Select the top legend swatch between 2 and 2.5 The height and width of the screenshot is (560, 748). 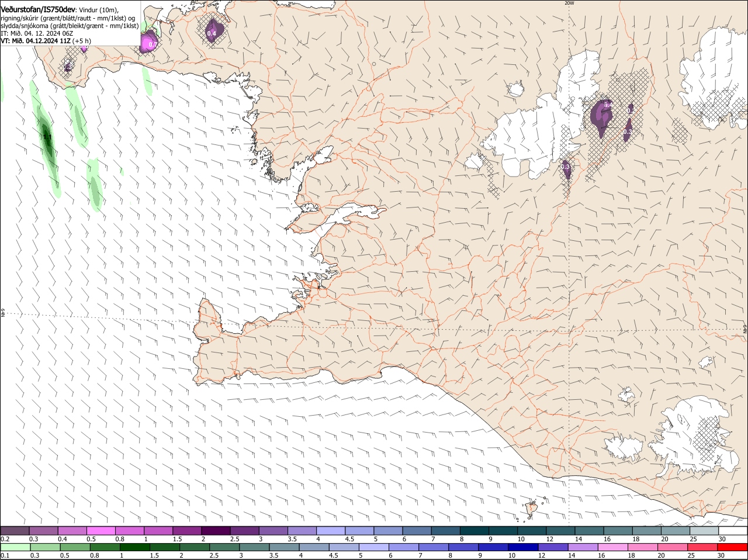click(216, 531)
